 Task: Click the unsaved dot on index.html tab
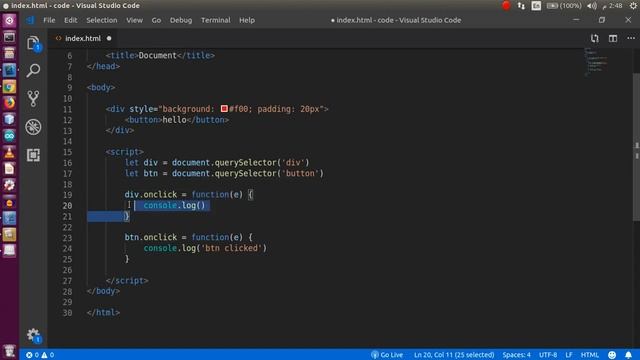(x=109, y=38)
